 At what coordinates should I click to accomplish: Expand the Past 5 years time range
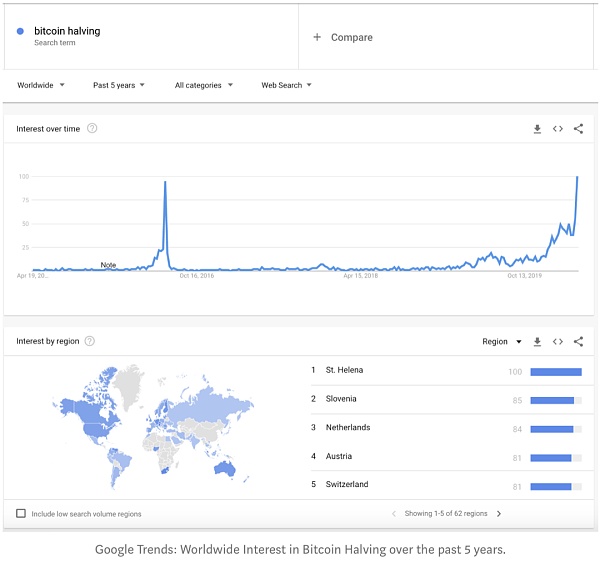[119, 85]
